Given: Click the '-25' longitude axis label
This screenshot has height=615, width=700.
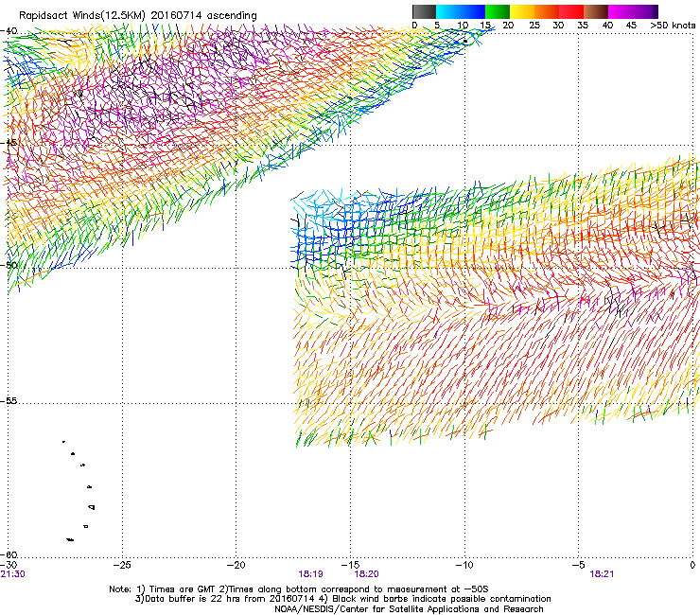Looking at the screenshot, I should 122,565.
